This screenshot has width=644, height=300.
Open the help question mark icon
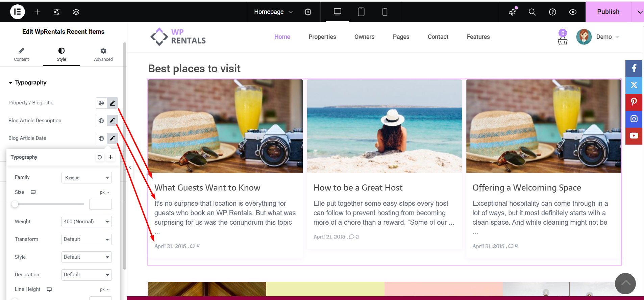point(552,12)
